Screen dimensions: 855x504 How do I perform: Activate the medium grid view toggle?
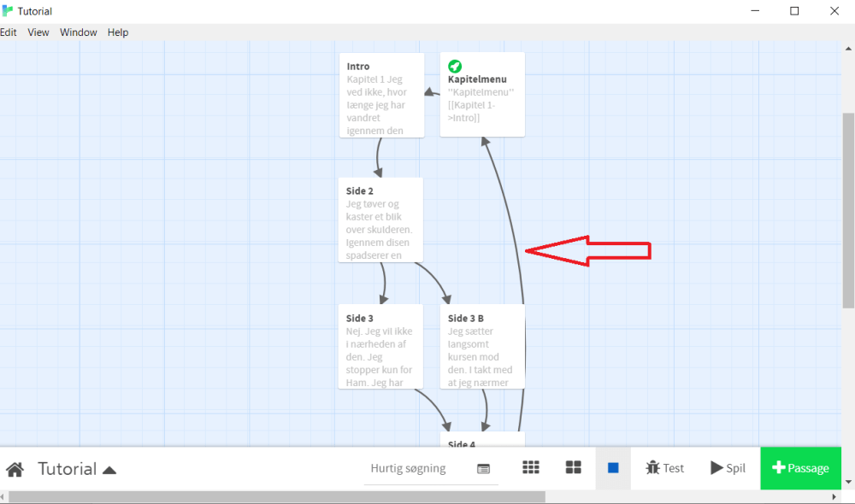(x=573, y=467)
